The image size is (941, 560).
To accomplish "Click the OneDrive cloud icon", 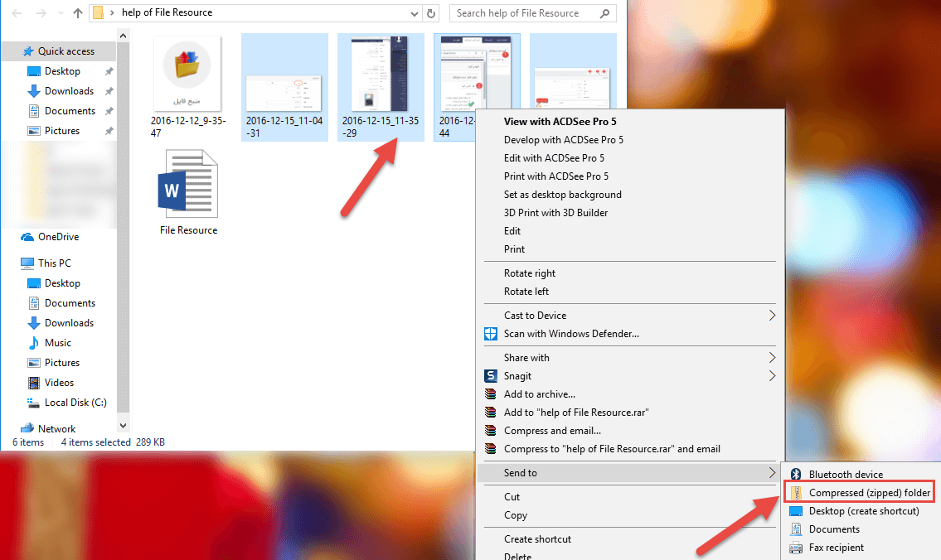I will tap(27, 237).
